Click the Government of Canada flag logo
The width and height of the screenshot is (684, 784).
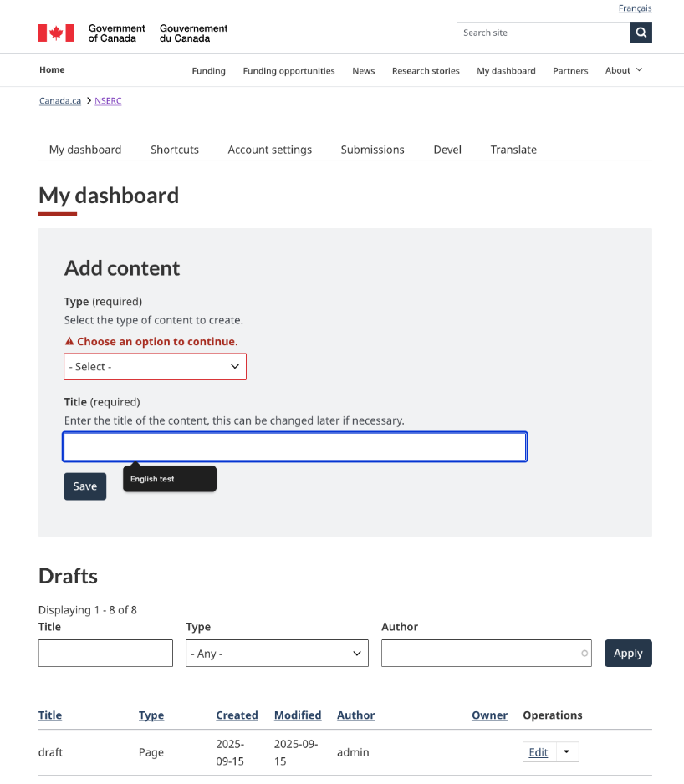point(56,33)
